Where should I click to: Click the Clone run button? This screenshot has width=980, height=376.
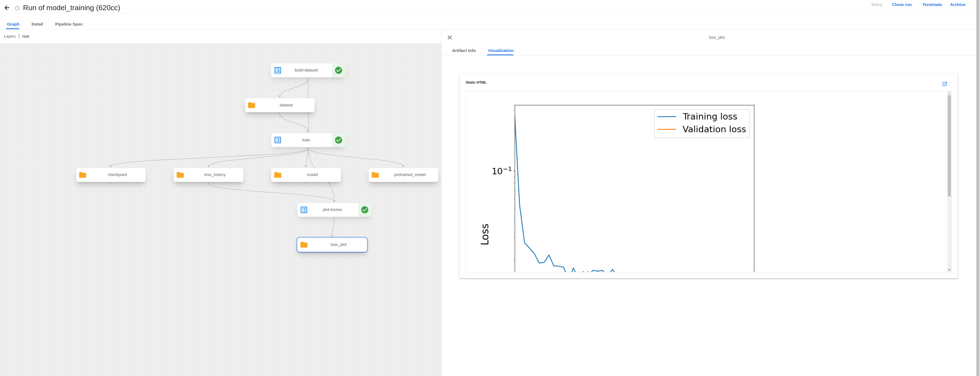pyautogui.click(x=901, y=5)
